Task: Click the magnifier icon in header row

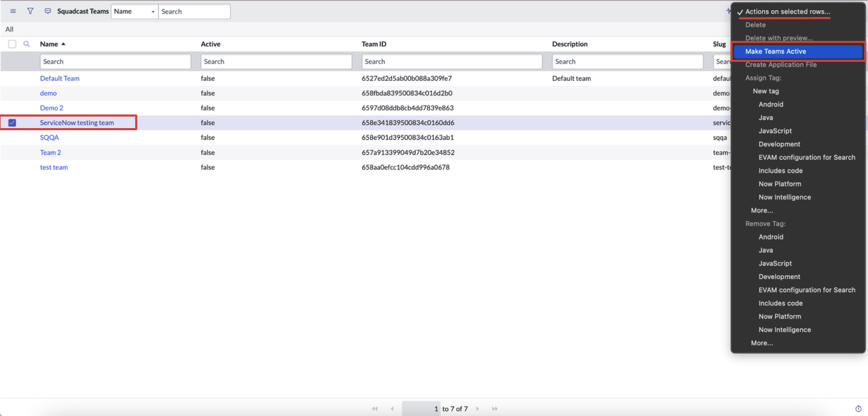Action: [27, 44]
